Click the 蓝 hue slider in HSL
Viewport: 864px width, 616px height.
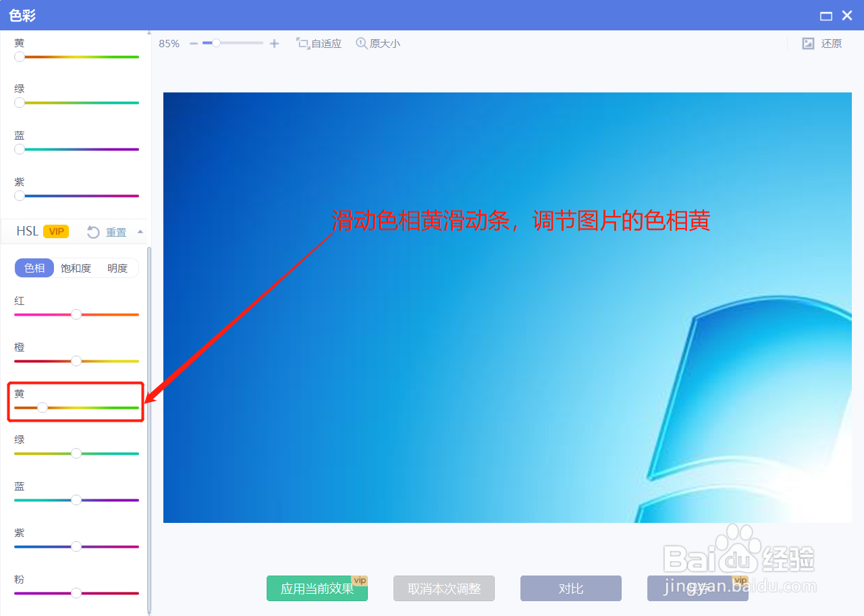coord(76,500)
